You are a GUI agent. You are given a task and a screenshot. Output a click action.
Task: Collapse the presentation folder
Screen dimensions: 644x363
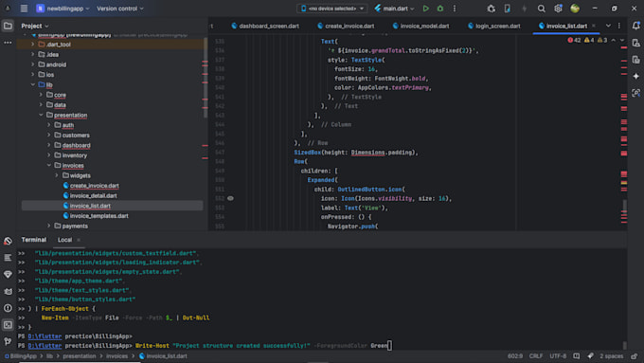(x=41, y=115)
